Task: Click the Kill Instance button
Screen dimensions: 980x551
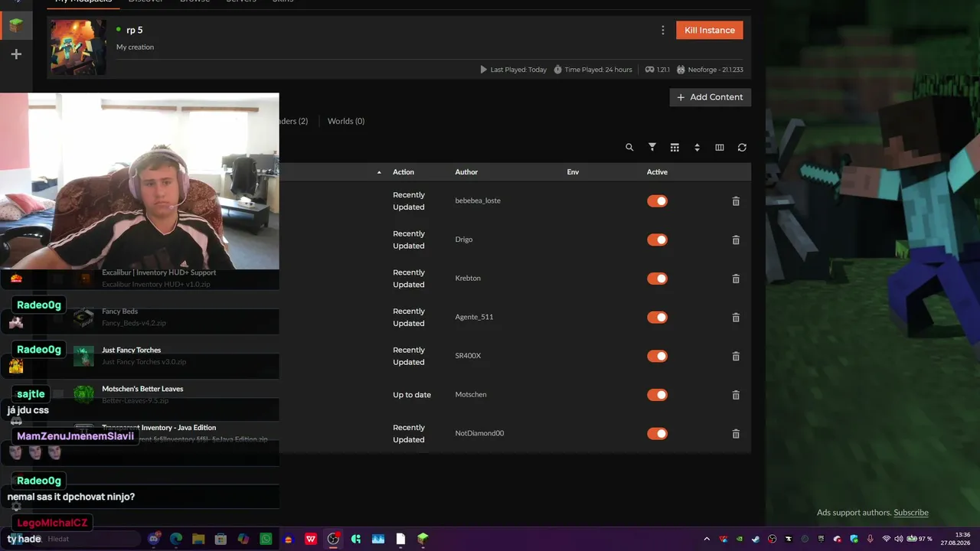Action: (710, 30)
